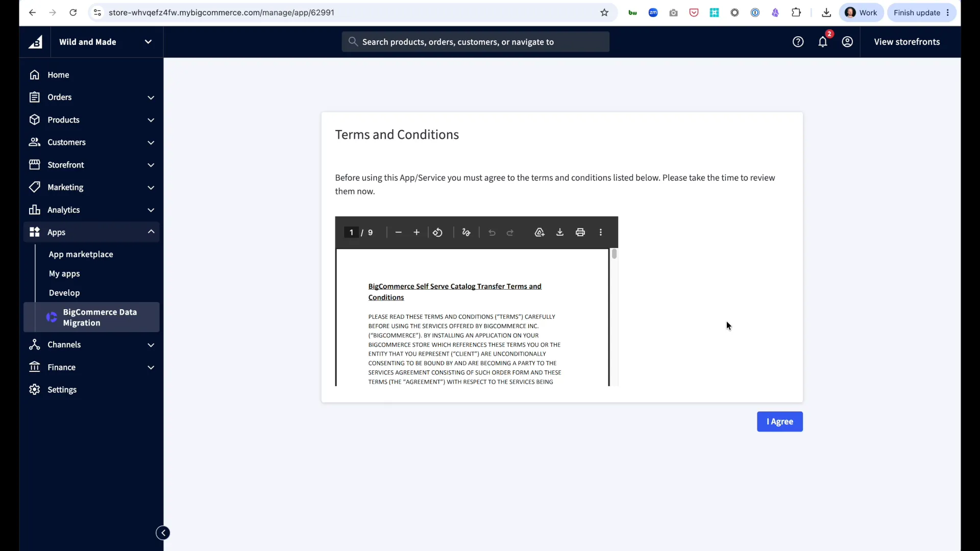
Task: Open the Work profile button
Action: click(x=861, y=13)
